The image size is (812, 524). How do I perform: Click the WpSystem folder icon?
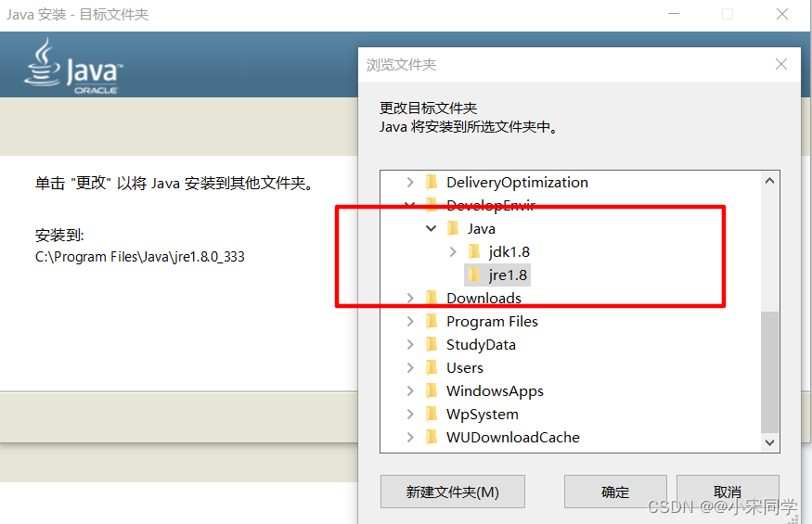pyautogui.click(x=432, y=415)
